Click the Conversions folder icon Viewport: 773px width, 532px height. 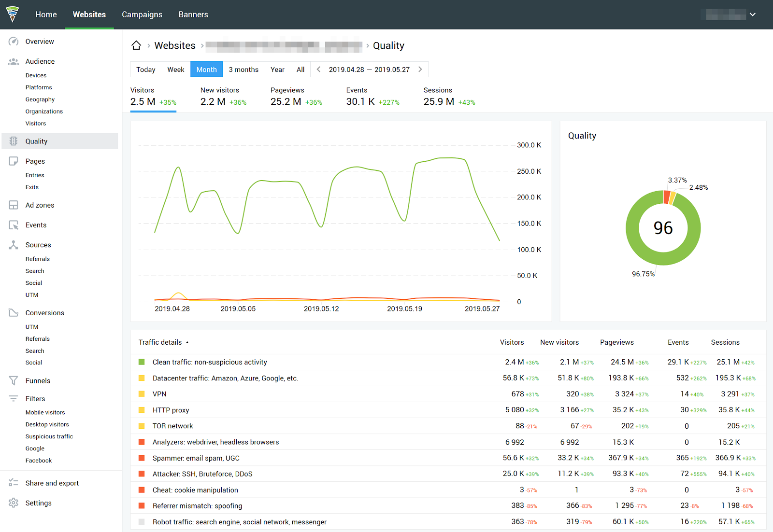click(x=14, y=313)
